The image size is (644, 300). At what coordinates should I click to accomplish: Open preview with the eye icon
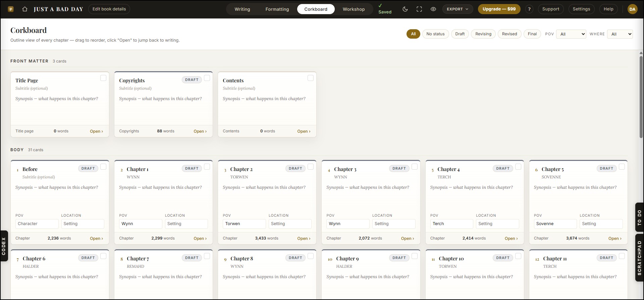point(433,9)
